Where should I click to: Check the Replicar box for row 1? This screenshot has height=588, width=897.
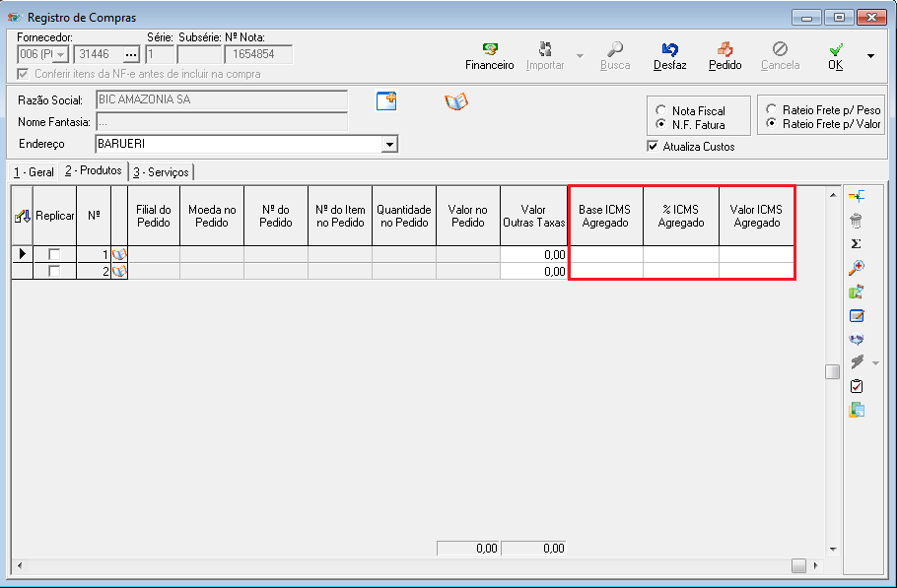tap(54, 254)
